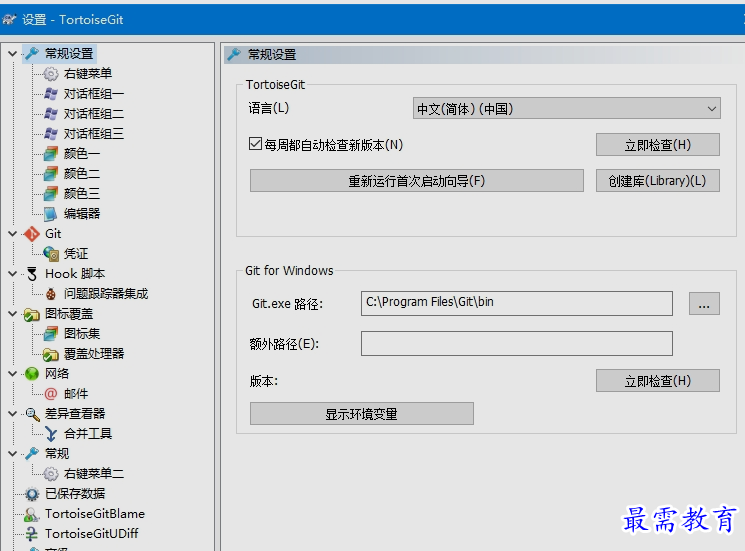Image resolution: width=745 pixels, height=551 pixels.
Task: Select 右键菜单 in the settings tree
Action: tap(88, 74)
